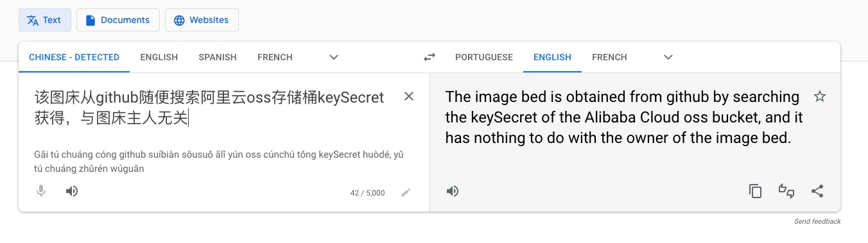Switch to Websites translation mode
This screenshot has height=243, width=868.
[202, 20]
